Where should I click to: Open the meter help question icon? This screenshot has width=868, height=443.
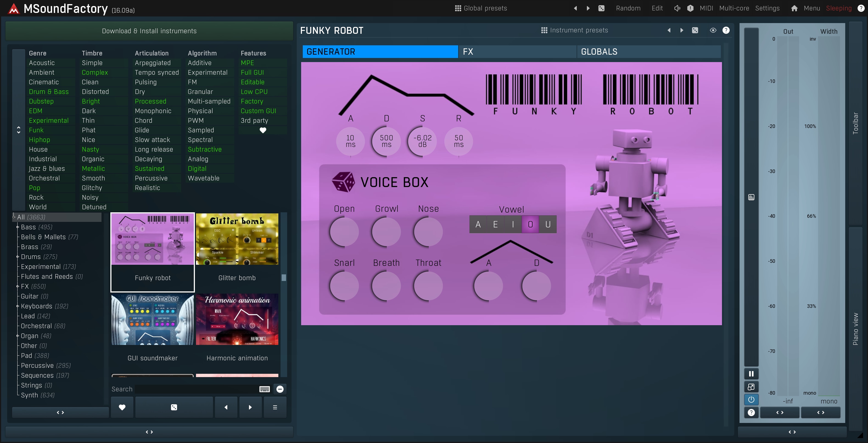pos(751,412)
